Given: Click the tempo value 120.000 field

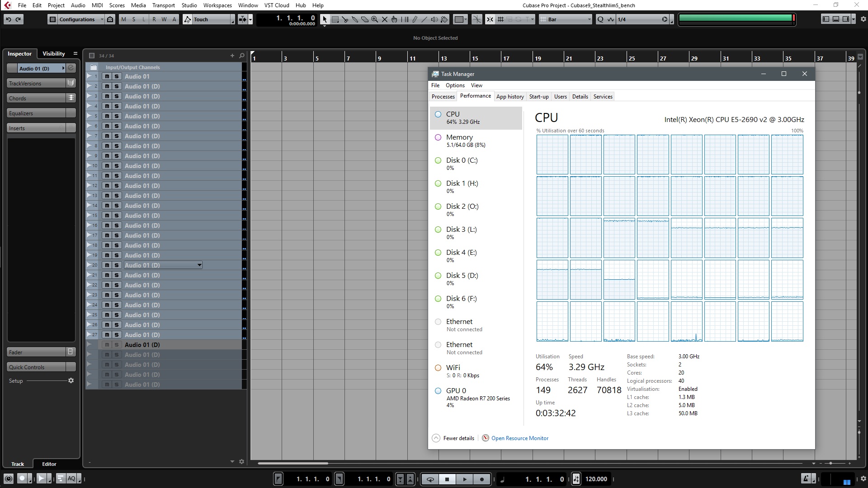Looking at the screenshot, I should (x=596, y=479).
